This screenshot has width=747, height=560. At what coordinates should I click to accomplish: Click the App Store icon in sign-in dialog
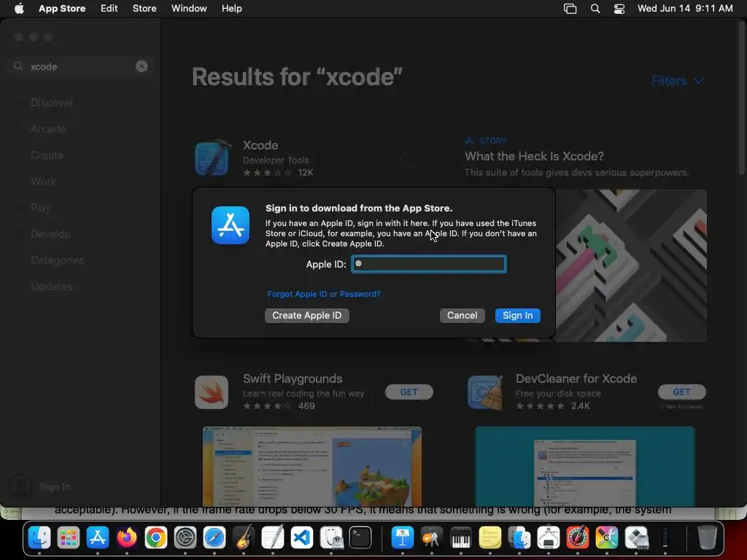point(231,225)
